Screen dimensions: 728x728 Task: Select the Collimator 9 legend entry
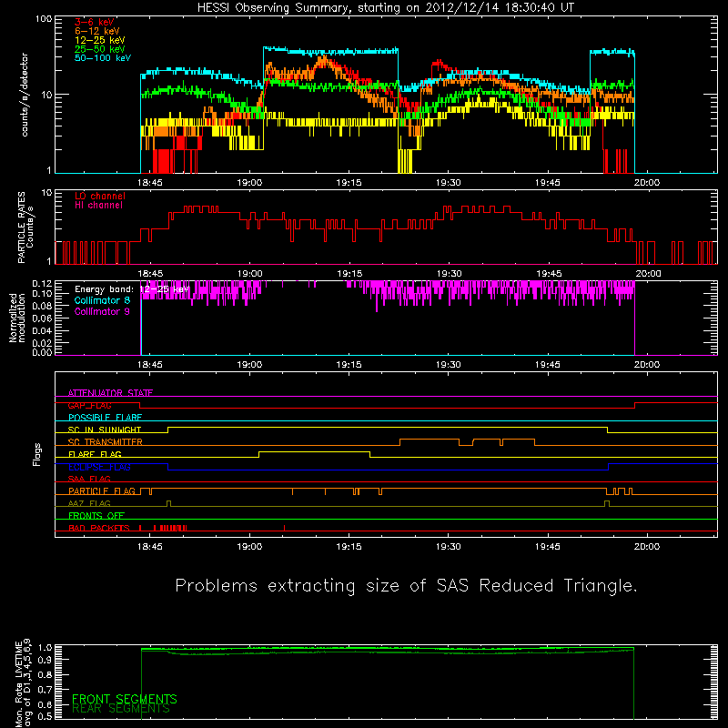pos(102,311)
